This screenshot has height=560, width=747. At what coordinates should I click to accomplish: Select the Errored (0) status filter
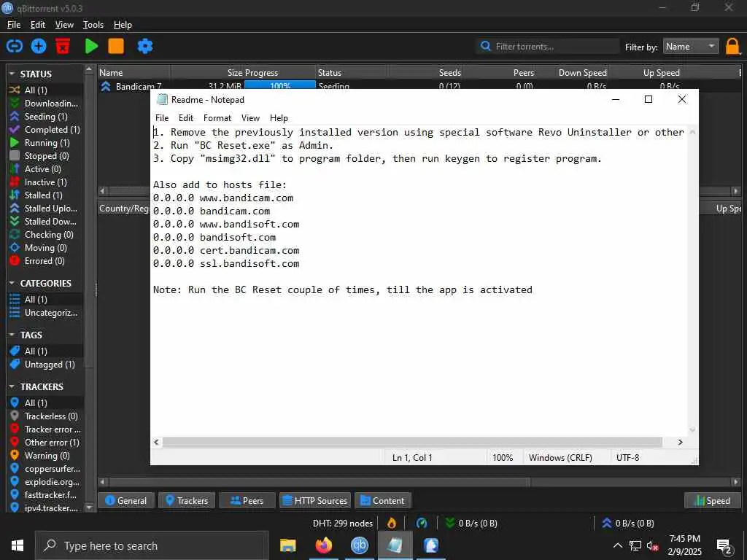point(46,261)
